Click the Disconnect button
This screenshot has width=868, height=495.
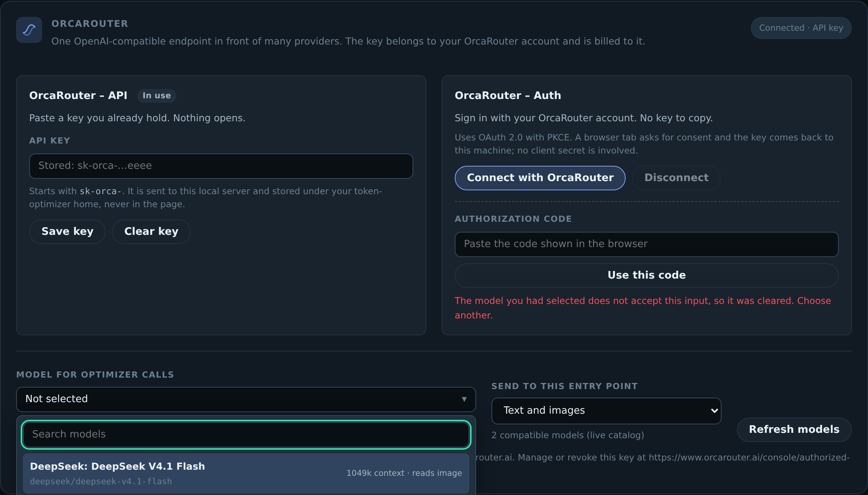tap(676, 178)
